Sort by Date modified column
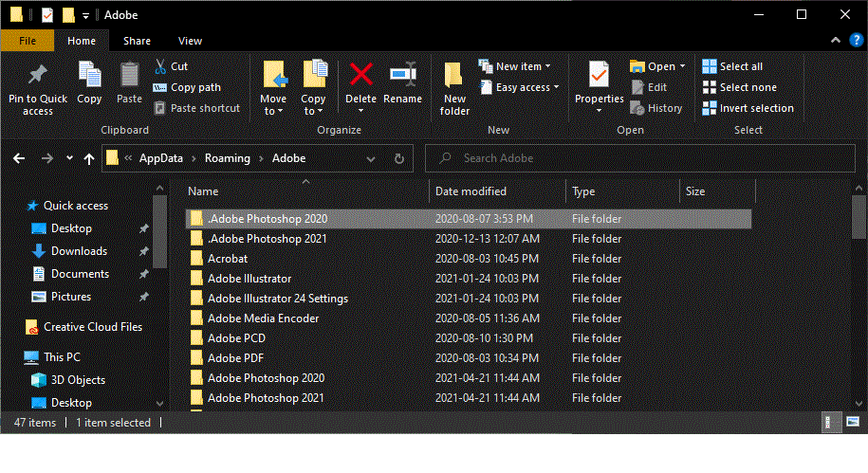The height and width of the screenshot is (473, 868). pyautogui.click(x=497, y=191)
